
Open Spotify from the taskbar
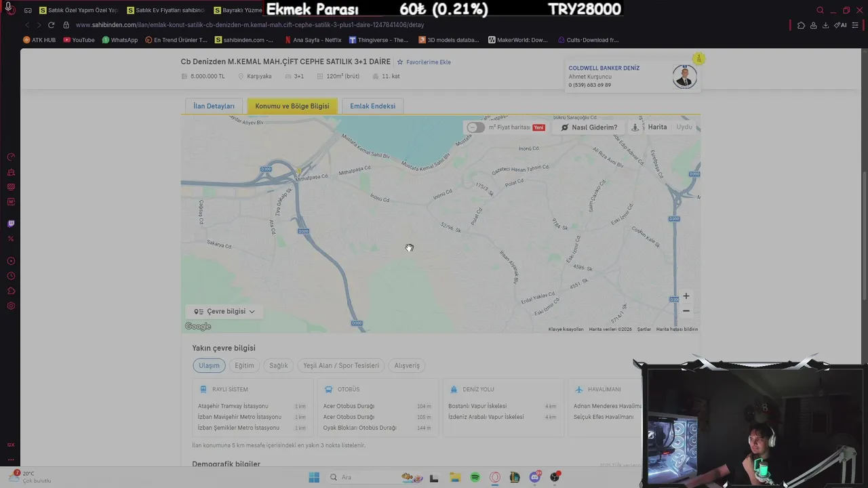pos(475,477)
